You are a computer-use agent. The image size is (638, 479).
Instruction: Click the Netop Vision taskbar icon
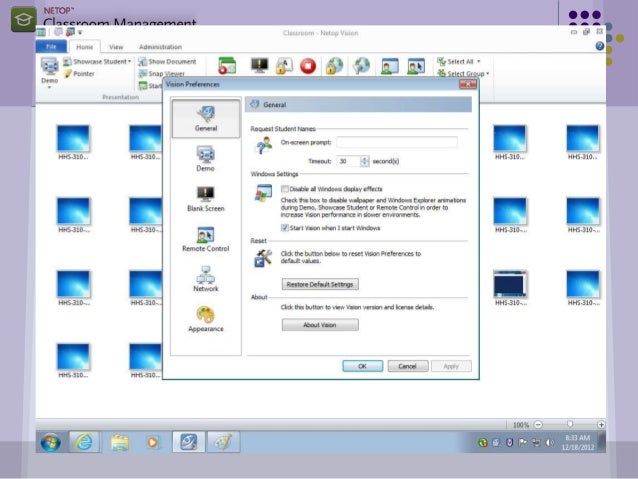coord(188,442)
